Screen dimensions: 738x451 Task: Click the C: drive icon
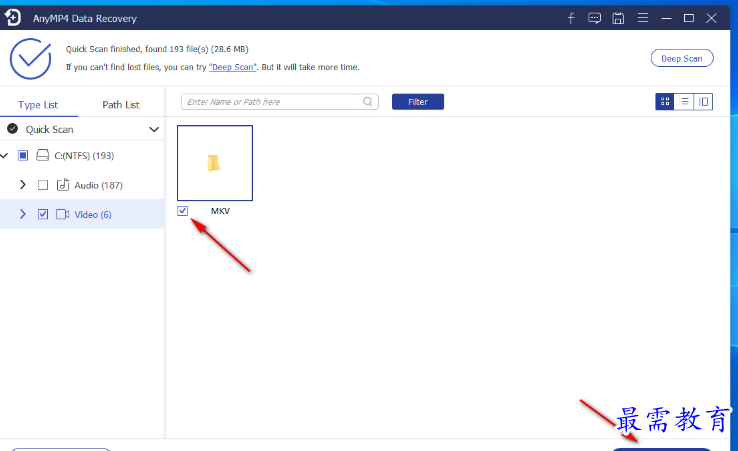[42, 155]
